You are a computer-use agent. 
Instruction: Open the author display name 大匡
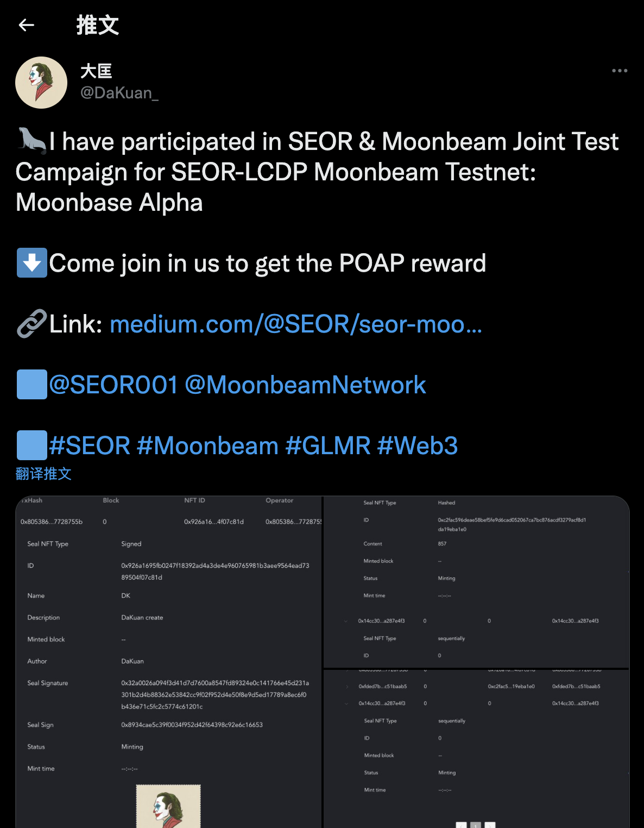click(x=96, y=71)
